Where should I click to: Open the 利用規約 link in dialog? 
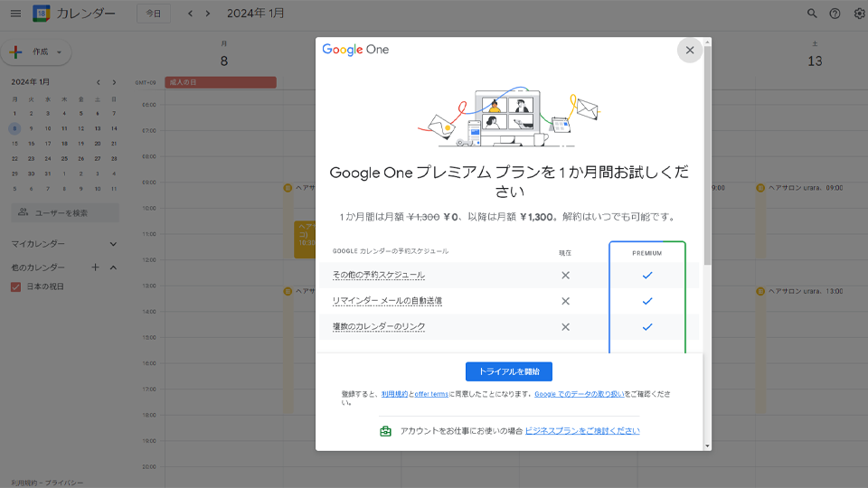[x=394, y=394]
